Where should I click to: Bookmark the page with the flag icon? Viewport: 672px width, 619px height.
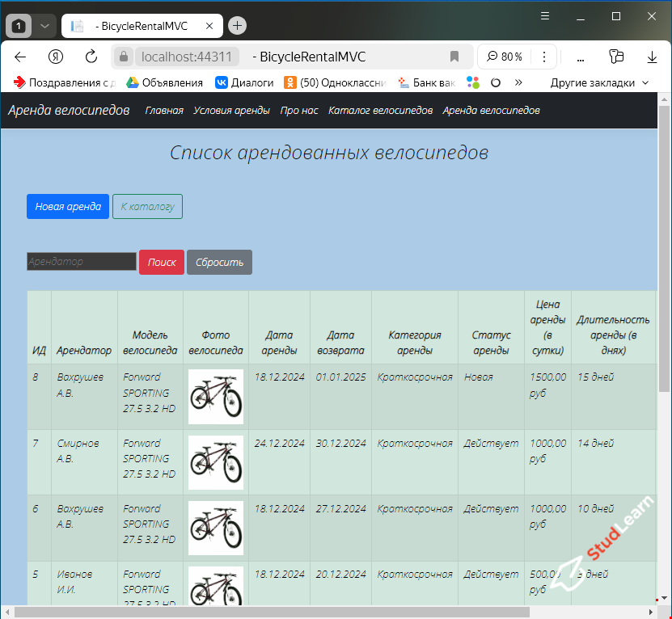[x=454, y=57]
